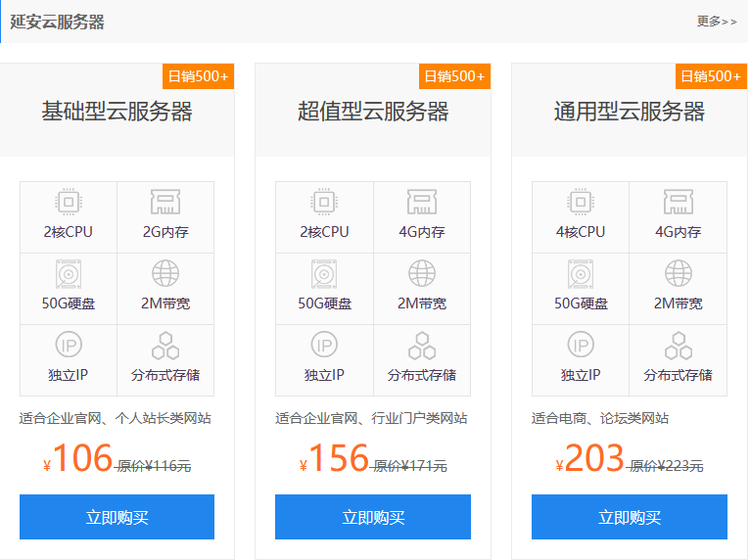This screenshot has width=750, height=560.
Task: Click the 50G硬盘 disk icon in 超值型 card
Action: 324,274
